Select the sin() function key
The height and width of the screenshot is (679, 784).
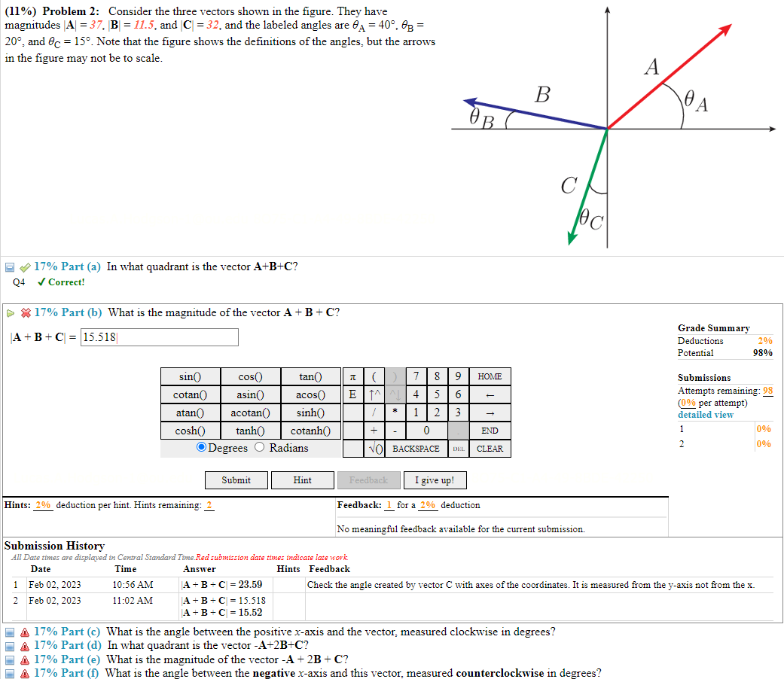189,376
